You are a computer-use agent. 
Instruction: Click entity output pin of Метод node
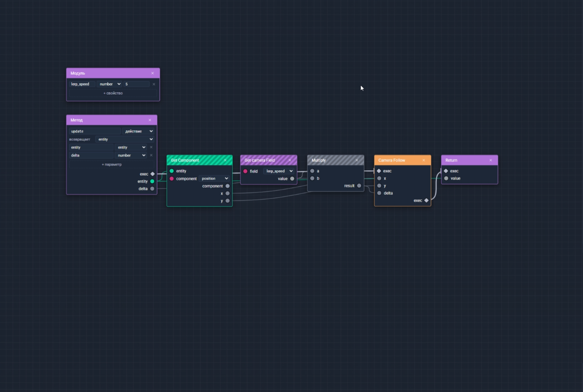pyautogui.click(x=153, y=181)
